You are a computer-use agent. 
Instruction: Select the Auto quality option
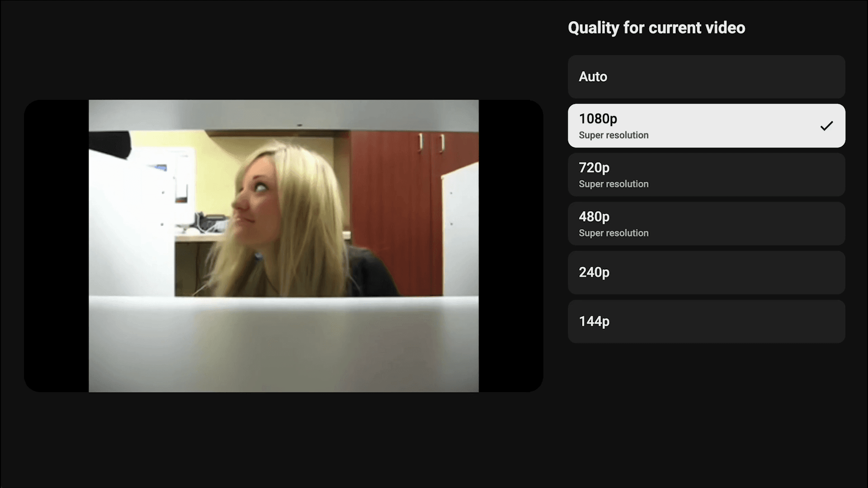tap(706, 77)
